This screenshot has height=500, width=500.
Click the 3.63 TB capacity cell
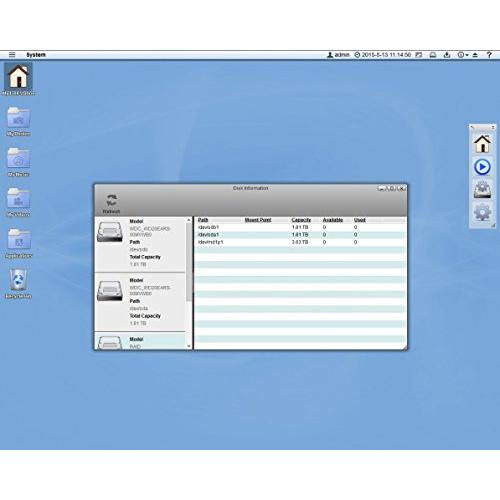[x=300, y=242]
